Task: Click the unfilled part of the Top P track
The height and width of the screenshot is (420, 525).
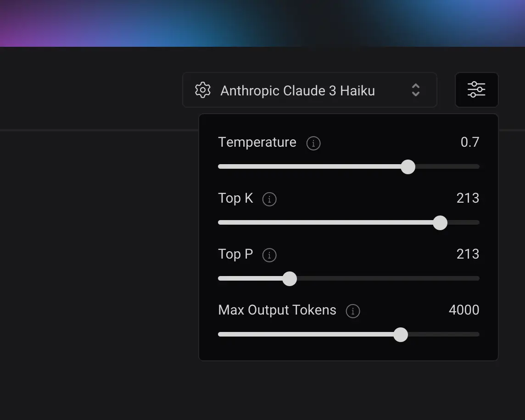Action: (388, 278)
